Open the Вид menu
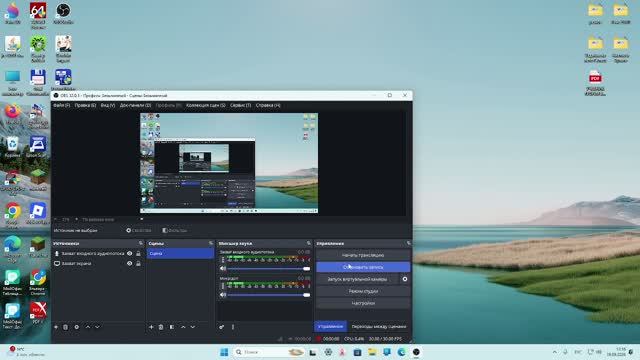 coord(108,105)
